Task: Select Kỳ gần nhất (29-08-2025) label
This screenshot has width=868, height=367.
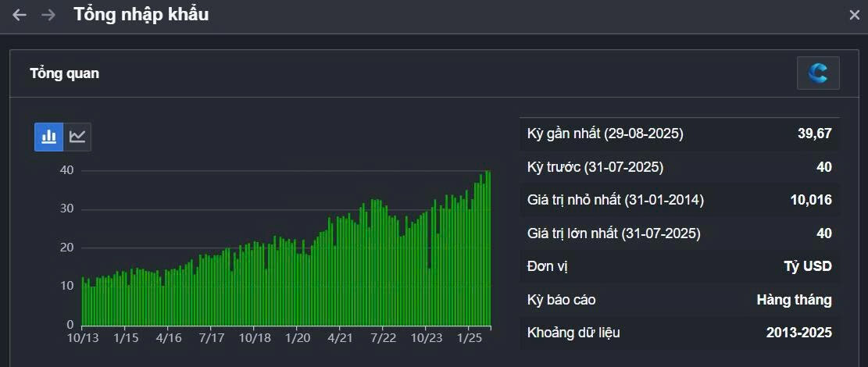Action: pos(605,134)
